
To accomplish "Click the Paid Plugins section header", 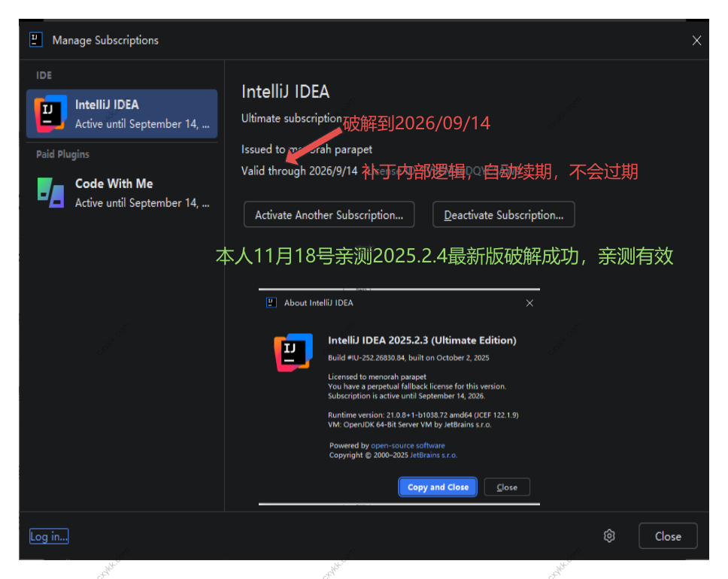I will click(x=62, y=154).
